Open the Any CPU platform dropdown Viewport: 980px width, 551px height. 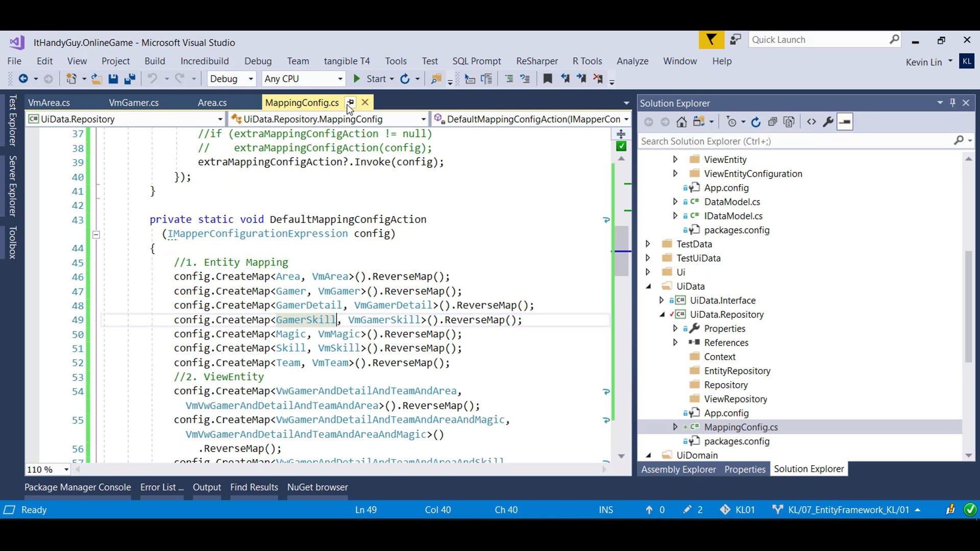pyautogui.click(x=340, y=79)
